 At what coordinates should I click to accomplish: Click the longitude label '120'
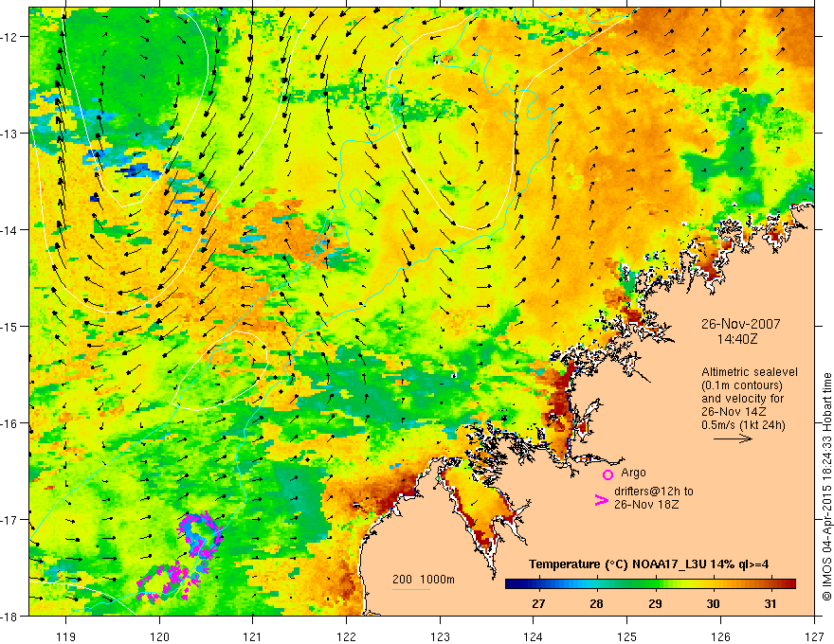159,636
